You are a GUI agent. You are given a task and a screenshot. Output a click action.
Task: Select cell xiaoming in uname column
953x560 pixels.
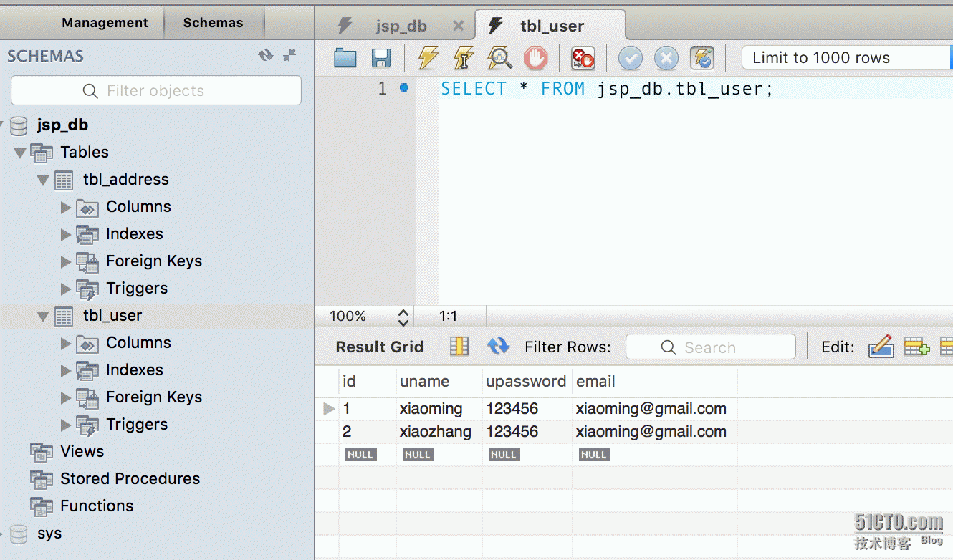439,409
